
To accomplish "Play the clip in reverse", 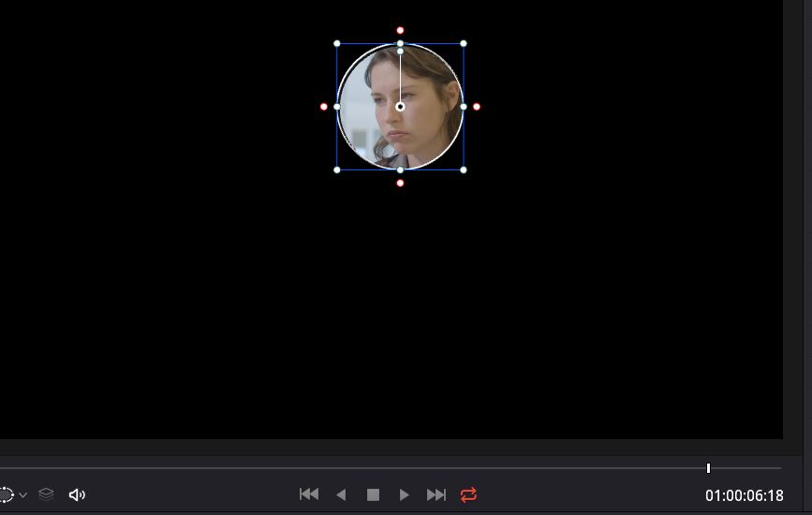I will coord(341,494).
